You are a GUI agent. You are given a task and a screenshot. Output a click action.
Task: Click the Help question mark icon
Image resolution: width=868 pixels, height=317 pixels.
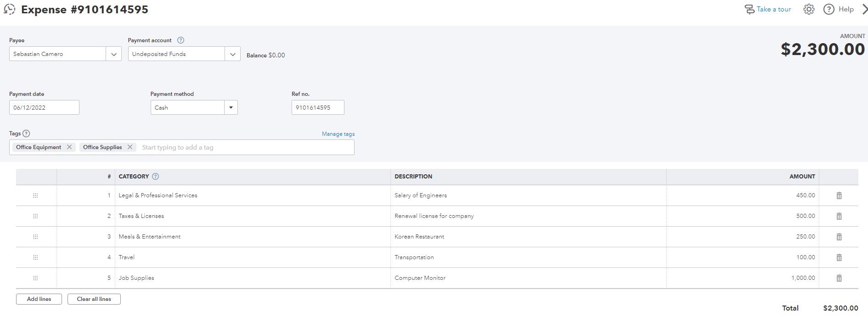829,9
